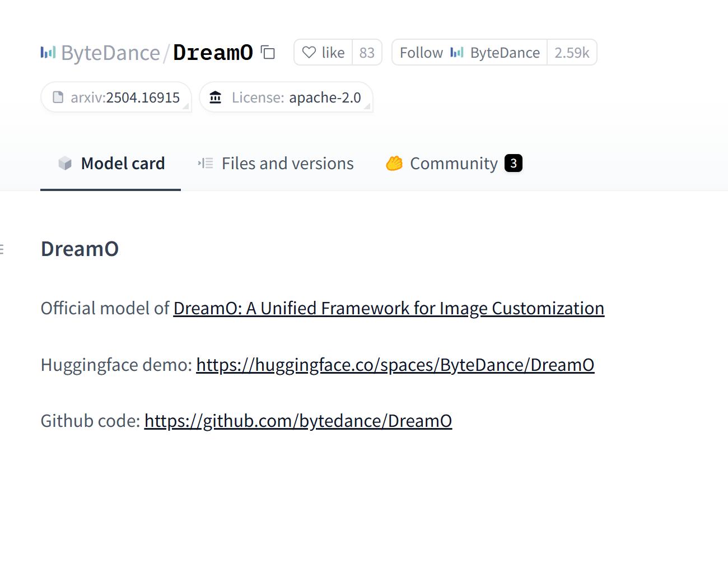
Task: Click the list icon on Files and versions
Action: (x=206, y=163)
